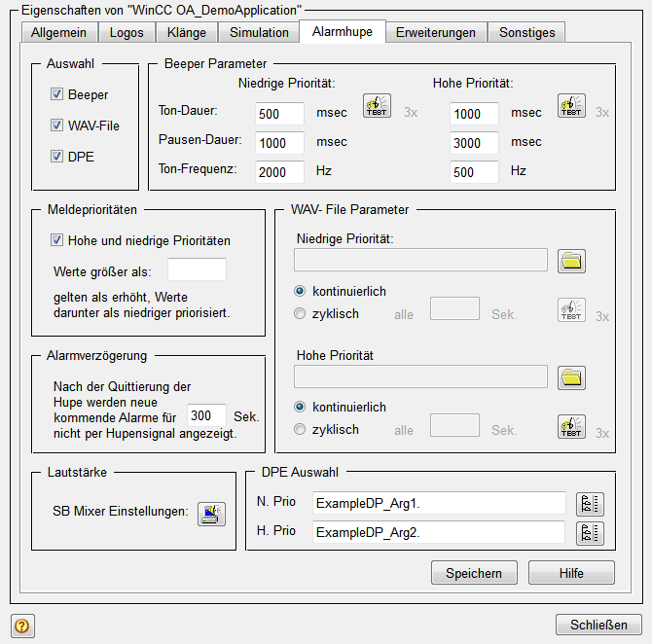Edit low priority Ton-Dauer field 500
The width and height of the screenshot is (652, 644).
pyautogui.click(x=279, y=114)
